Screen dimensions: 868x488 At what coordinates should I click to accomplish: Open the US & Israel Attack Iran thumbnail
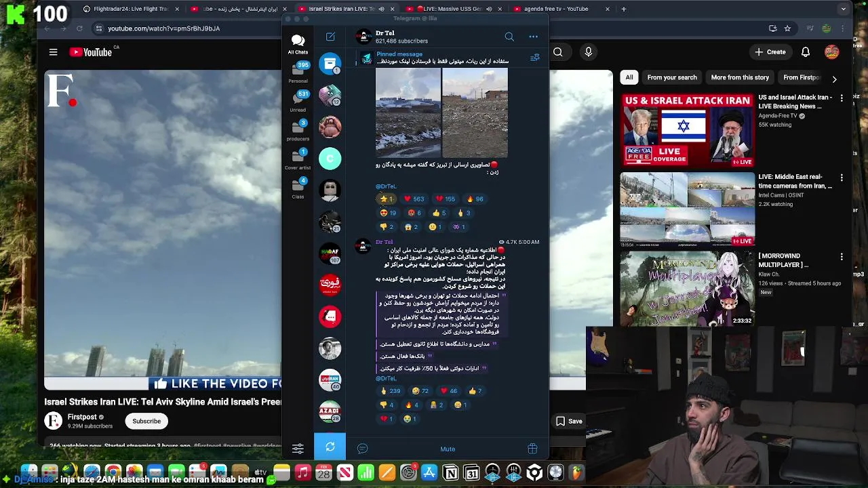(x=688, y=129)
